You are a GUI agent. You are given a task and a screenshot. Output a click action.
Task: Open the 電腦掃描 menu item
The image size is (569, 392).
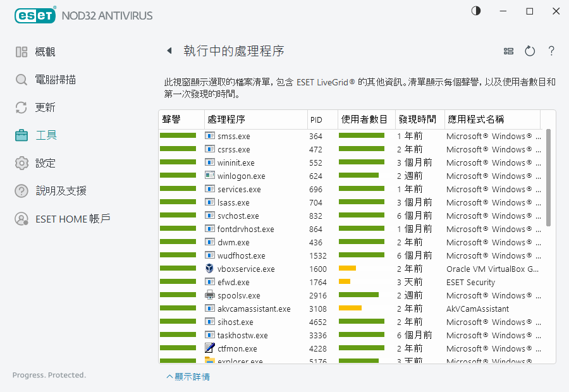[55, 80]
